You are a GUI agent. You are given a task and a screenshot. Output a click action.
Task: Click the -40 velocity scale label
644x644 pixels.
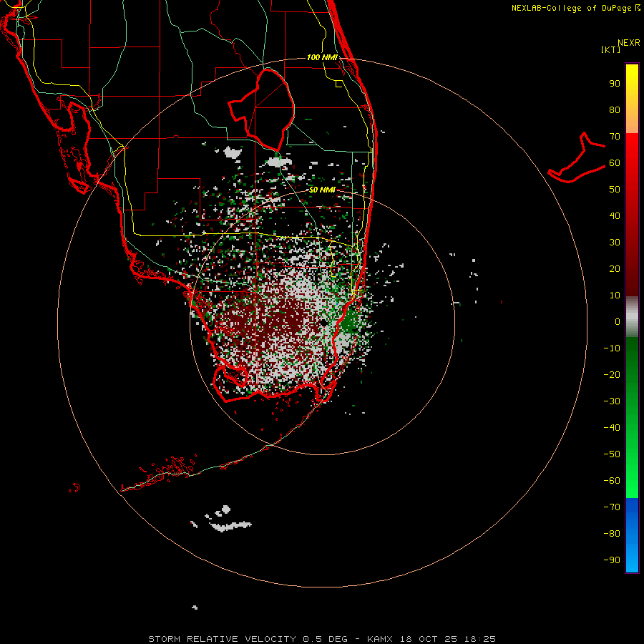(x=612, y=428)
